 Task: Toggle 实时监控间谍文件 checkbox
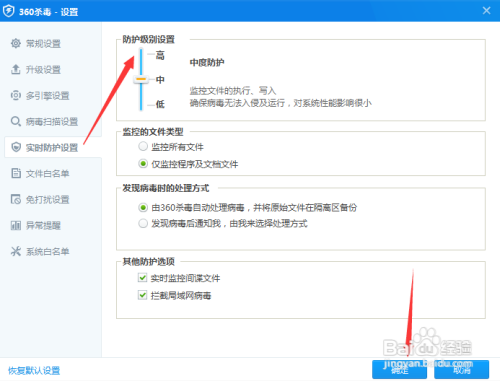pyautogui.click(x=142, y=278)
